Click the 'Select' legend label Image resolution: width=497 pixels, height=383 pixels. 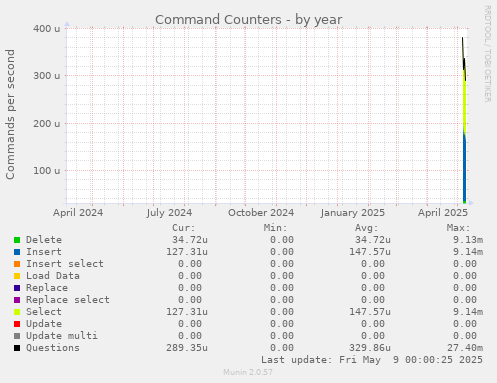click(x=44, y=312)
